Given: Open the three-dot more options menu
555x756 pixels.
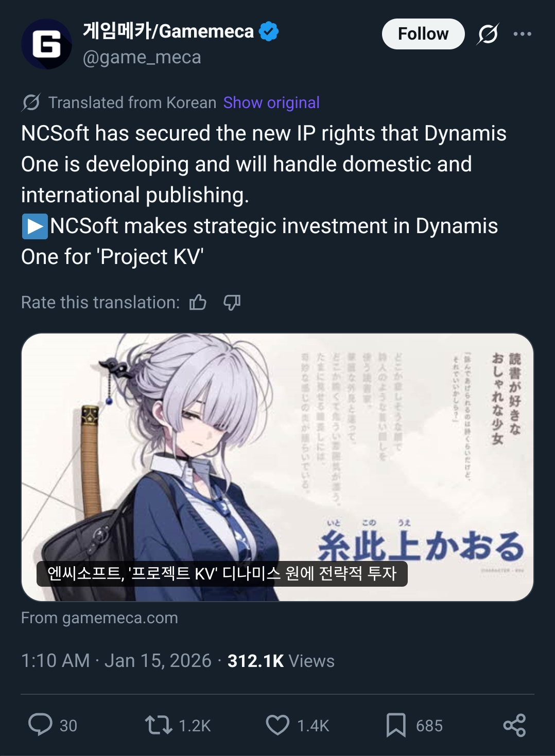Looking at the screenshot, I should (522, 34).
